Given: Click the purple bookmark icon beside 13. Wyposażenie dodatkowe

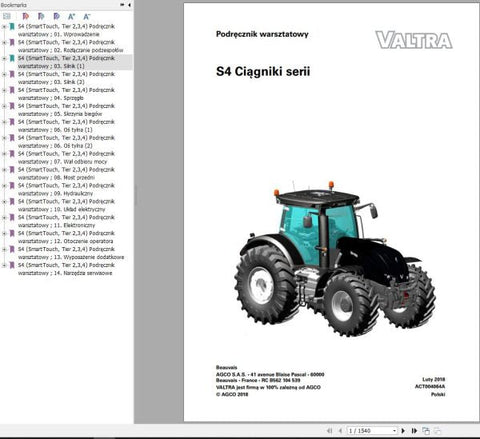Looking at the screenshot, I should pyautogui.click(x=12, y=249).
